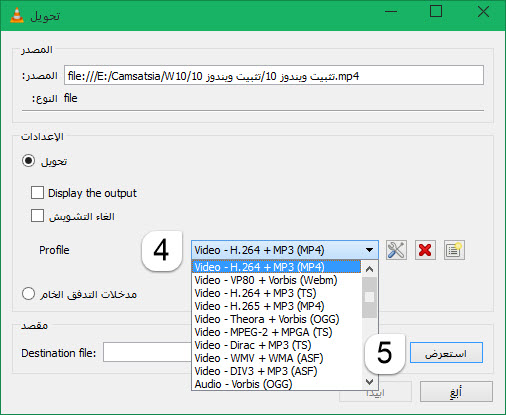Click the Destination file input field
The image size is (506, 415).
[147, 352]
